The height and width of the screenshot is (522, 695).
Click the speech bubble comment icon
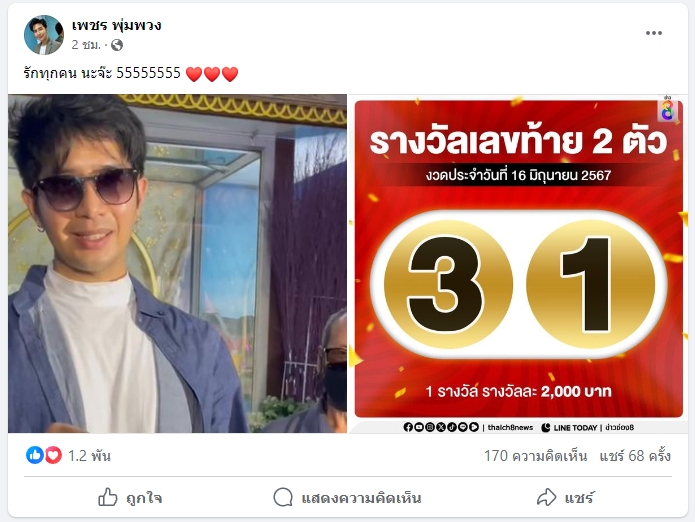[x=283, y=497]
